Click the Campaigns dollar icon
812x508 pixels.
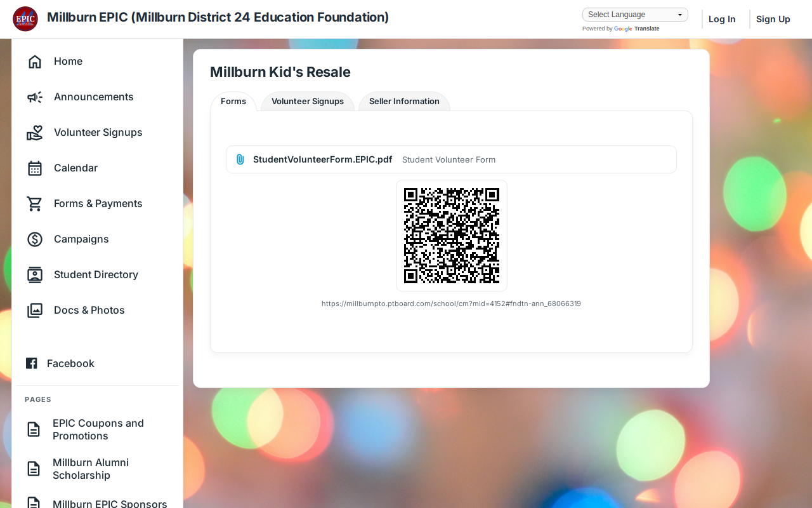coord(35,239)
